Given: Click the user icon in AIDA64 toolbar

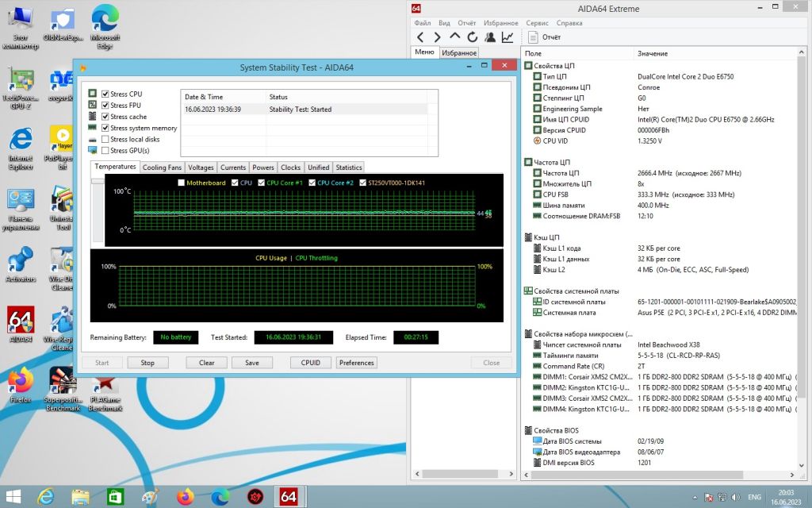Looking at the screenshot, I should 490,37.
